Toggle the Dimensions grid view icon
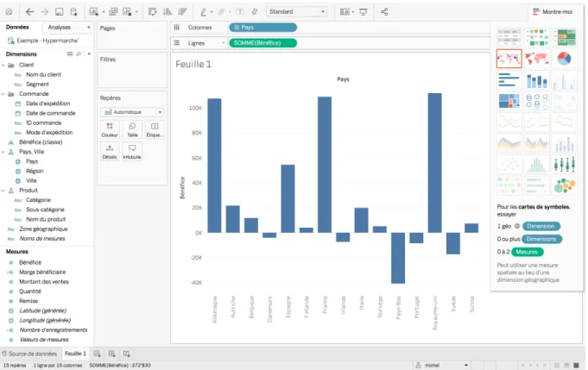Screen dimensions: 588x370 pos(70,54)
